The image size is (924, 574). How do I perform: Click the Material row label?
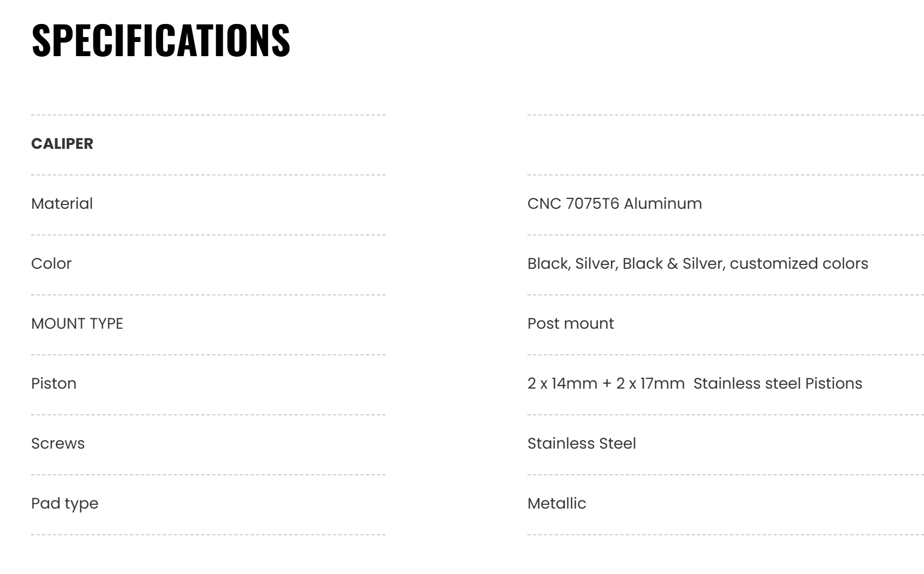(x=62, y=204)
